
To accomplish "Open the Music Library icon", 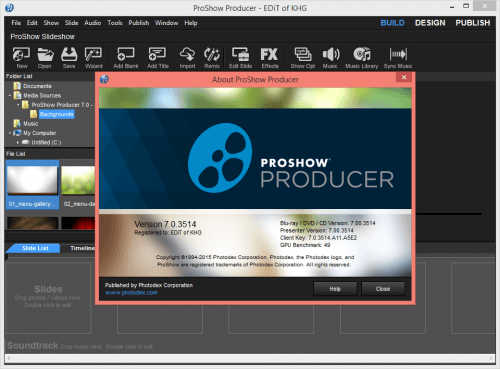I will pos(362,58).
